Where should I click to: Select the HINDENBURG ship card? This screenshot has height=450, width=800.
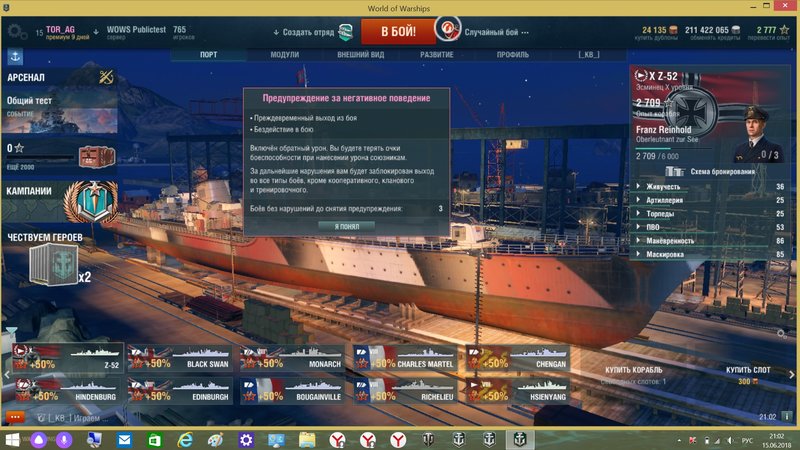point(67,390)
